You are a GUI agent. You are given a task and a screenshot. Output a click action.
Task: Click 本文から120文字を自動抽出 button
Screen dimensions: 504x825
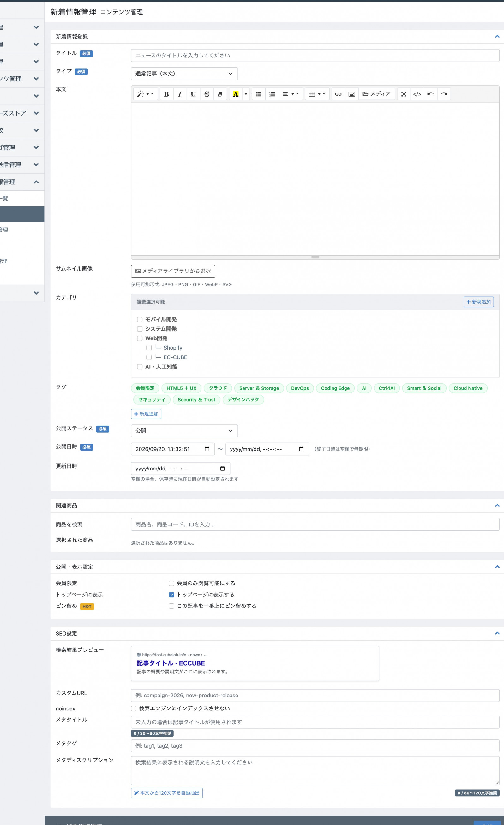point(167,793)
